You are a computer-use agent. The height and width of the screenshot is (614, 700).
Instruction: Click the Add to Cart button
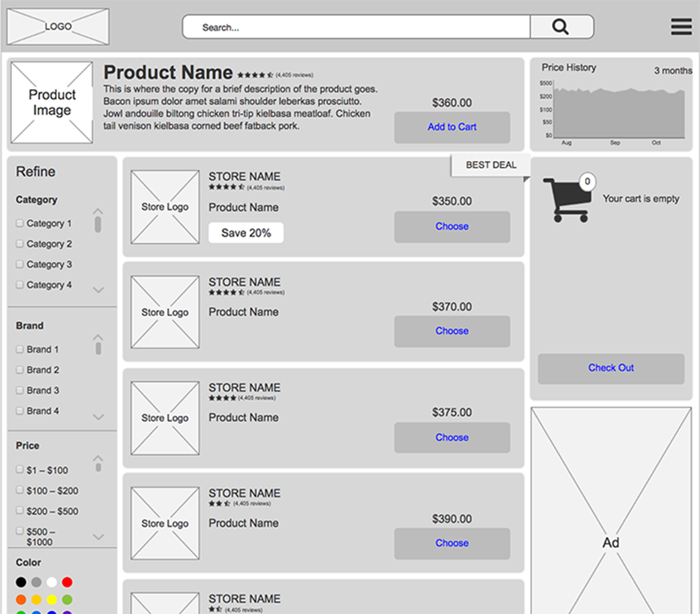click(452, 127)
